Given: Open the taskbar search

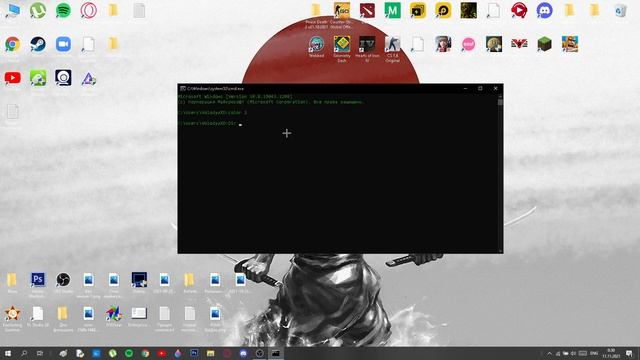Looking at the screenshot, I should coord(24,353).
